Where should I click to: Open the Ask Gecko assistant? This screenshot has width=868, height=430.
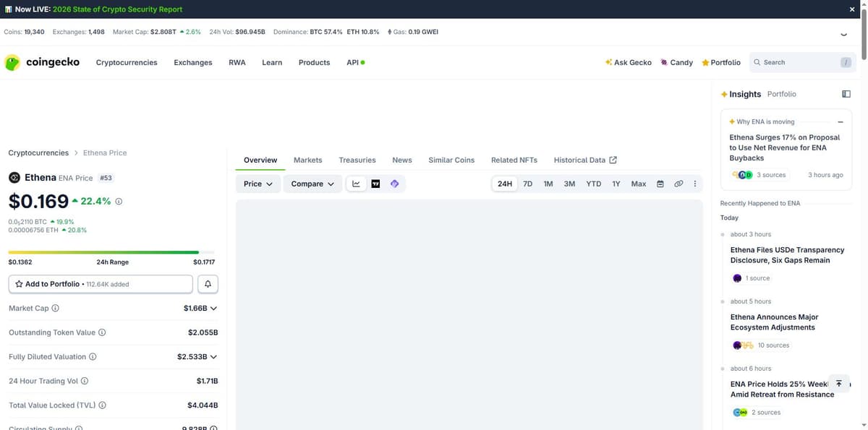(x=628, y=63)
